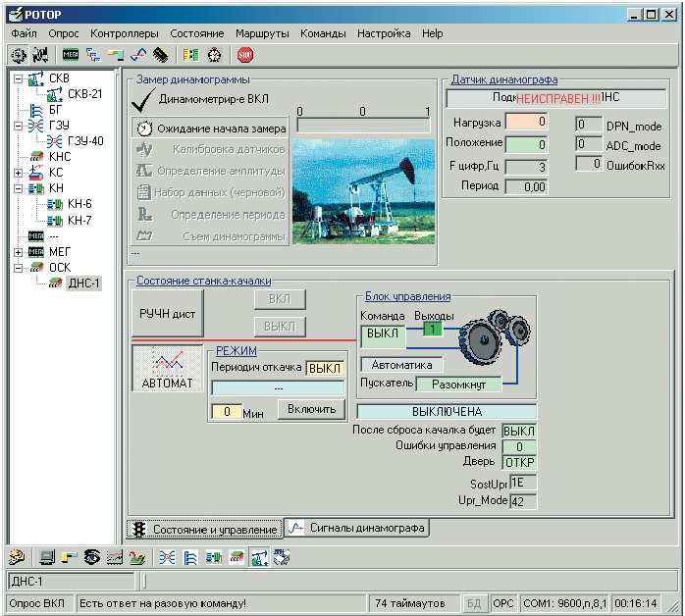Collapse the СКВ tree node
The image size is (685, 616).
(x=18, y=78)
